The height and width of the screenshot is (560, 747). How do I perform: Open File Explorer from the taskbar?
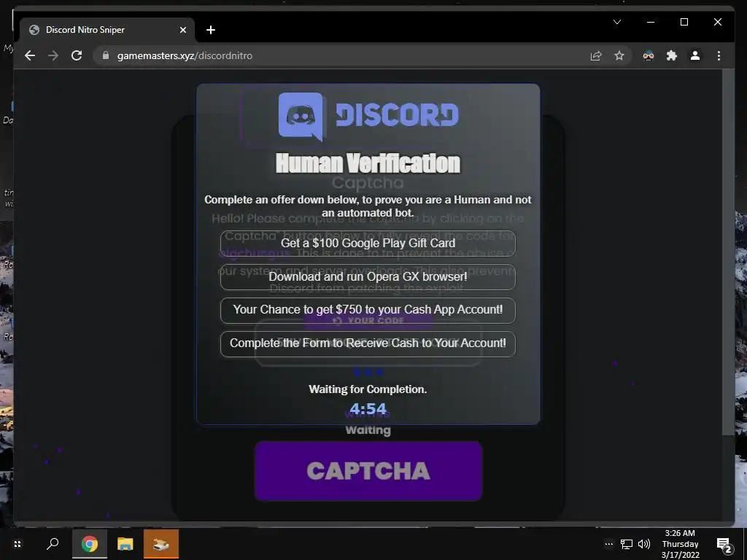(x=125, y=544)
